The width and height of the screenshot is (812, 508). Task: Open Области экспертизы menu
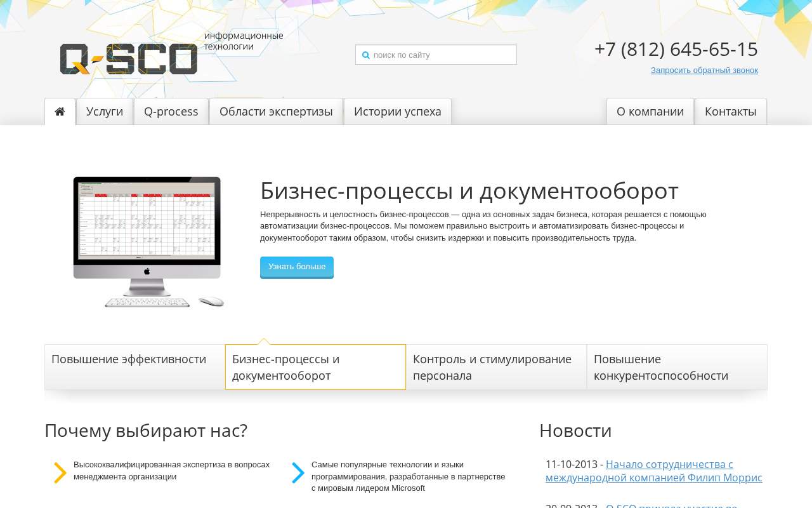click(x=276, y=112)
